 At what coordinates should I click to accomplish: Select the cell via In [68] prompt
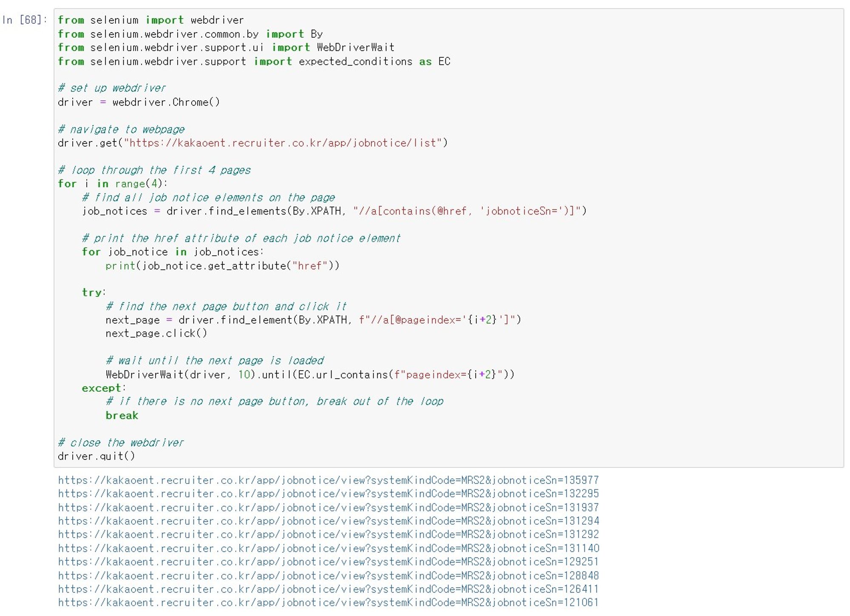click(x=25, y=20)
